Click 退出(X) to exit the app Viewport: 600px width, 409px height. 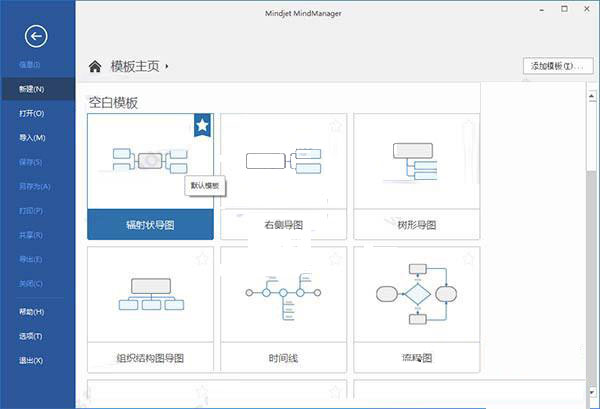(x=31, y=360)
